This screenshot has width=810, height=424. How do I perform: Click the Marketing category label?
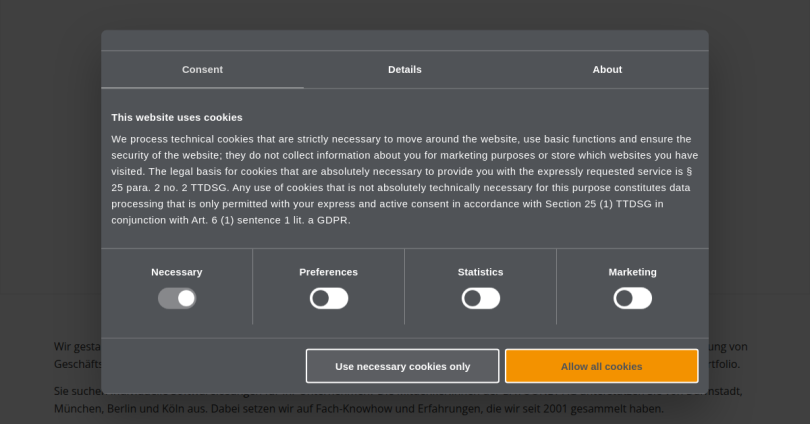tap(632, 272)
